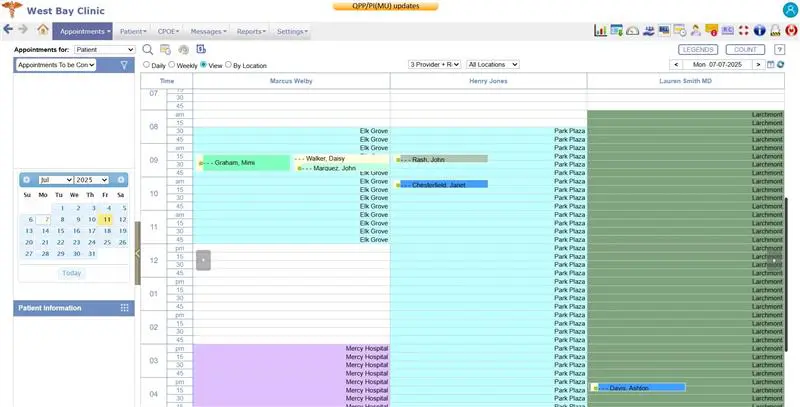
Task: Click the appointment history clock icon
Action: (183, 49)
